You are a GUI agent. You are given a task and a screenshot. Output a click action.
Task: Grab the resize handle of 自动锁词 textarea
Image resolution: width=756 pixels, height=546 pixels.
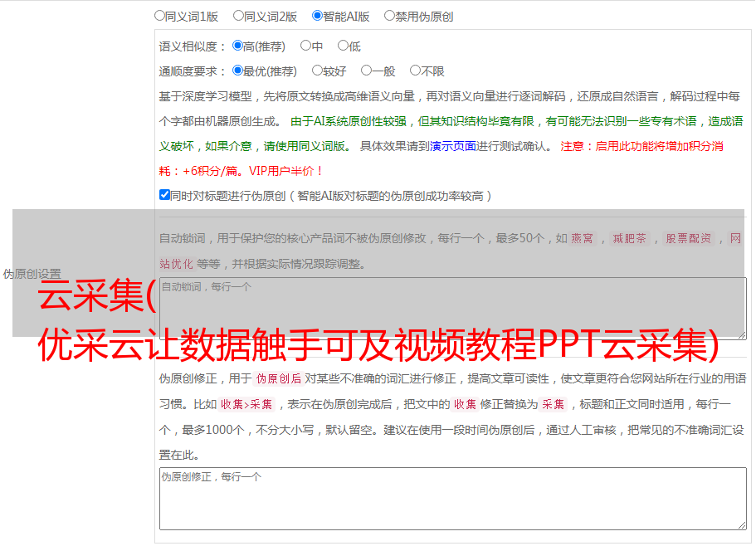pos(742,335)
